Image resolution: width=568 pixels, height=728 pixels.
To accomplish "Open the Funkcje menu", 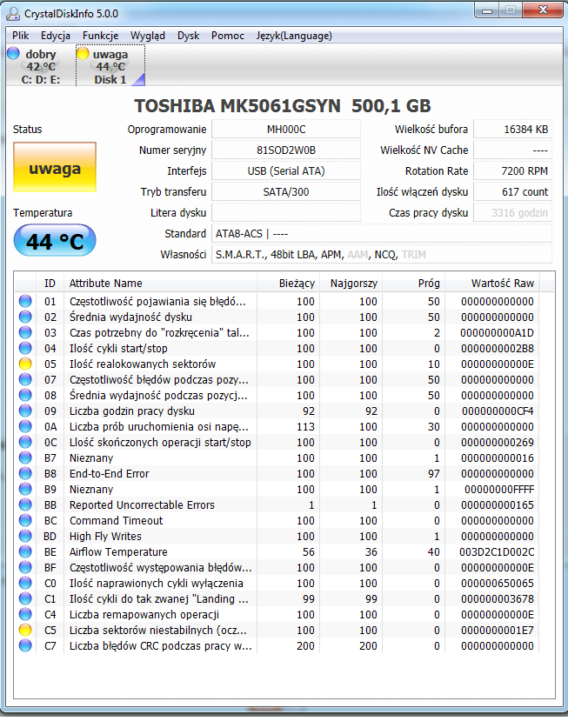I will (100, 36).
